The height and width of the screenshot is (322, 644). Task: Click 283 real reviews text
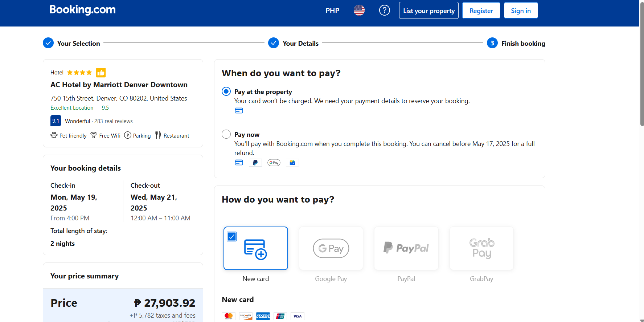tap(114, 121)
